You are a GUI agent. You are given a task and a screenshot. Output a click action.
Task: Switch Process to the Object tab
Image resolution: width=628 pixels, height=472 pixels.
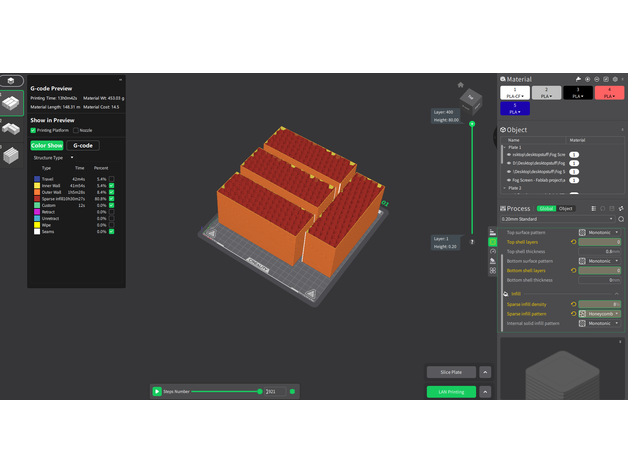tap(566, 208)
